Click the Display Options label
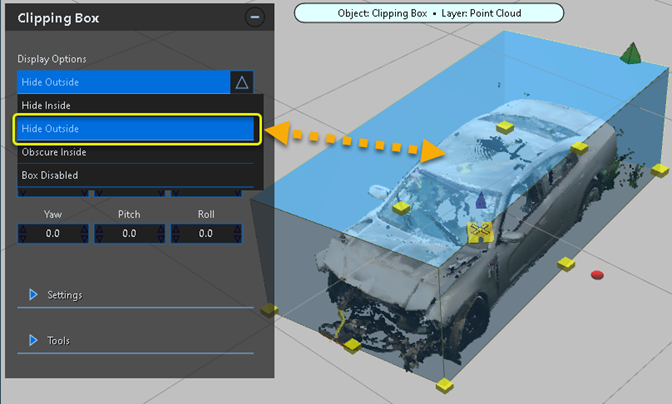 52,59
